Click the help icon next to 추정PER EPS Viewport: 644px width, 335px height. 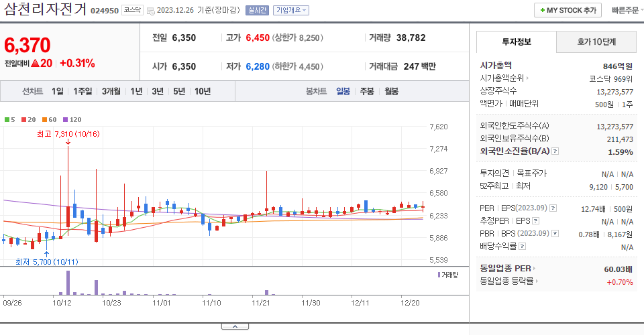pyautogui.click(x=535, y=221)
